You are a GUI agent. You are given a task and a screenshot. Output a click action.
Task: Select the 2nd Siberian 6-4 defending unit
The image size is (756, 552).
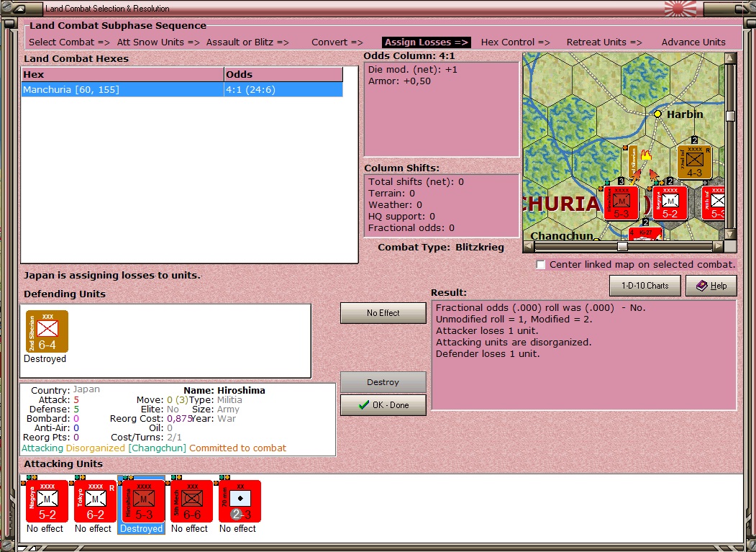(47, 331)
